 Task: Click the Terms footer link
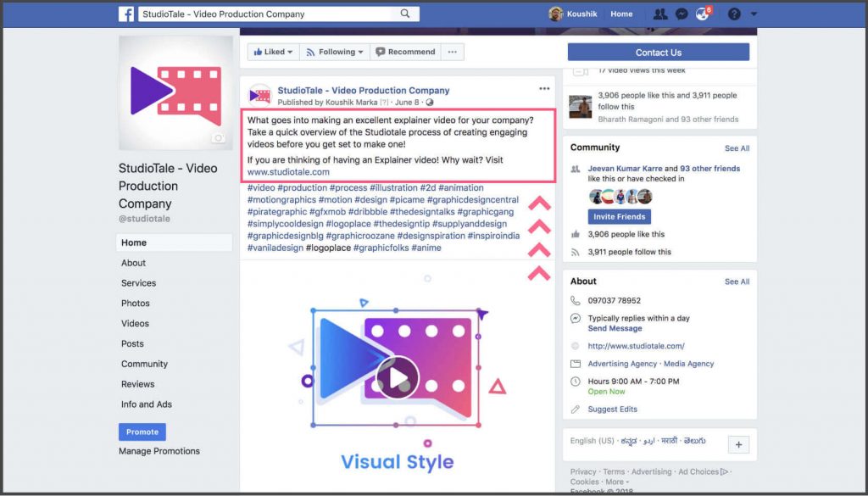[x=614, y=471]
